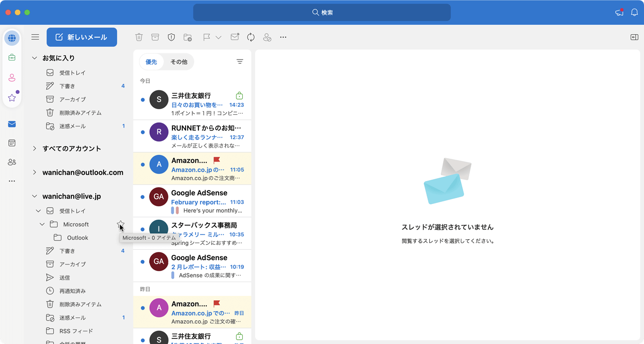
Task: Collapse the Microsoft folder tree
Action: pos(42,224)
